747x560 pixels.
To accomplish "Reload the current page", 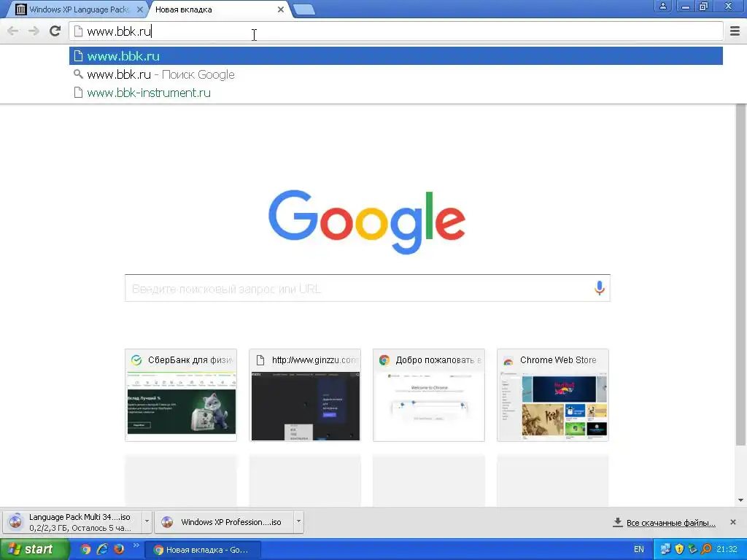I will pos(55,31).
